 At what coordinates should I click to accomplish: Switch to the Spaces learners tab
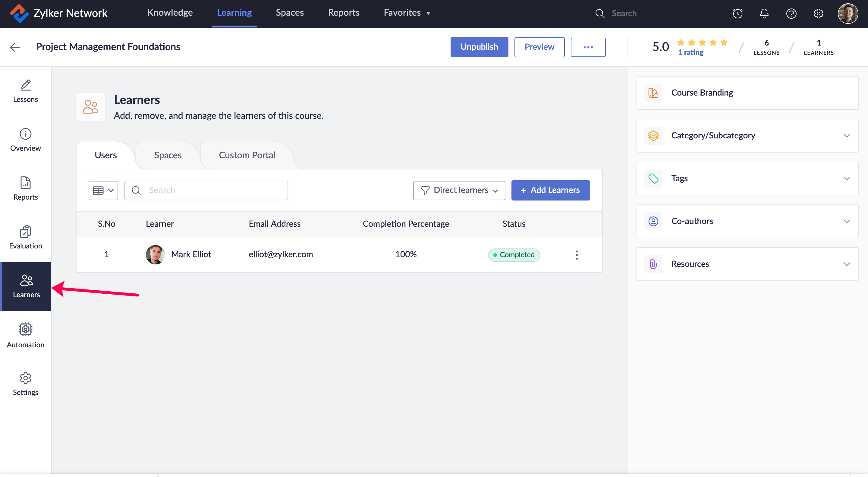(x=168, y=155)
